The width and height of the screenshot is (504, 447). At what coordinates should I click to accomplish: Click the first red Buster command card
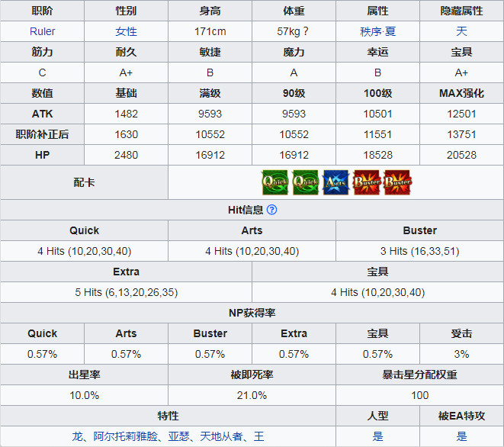click(367, 182)
